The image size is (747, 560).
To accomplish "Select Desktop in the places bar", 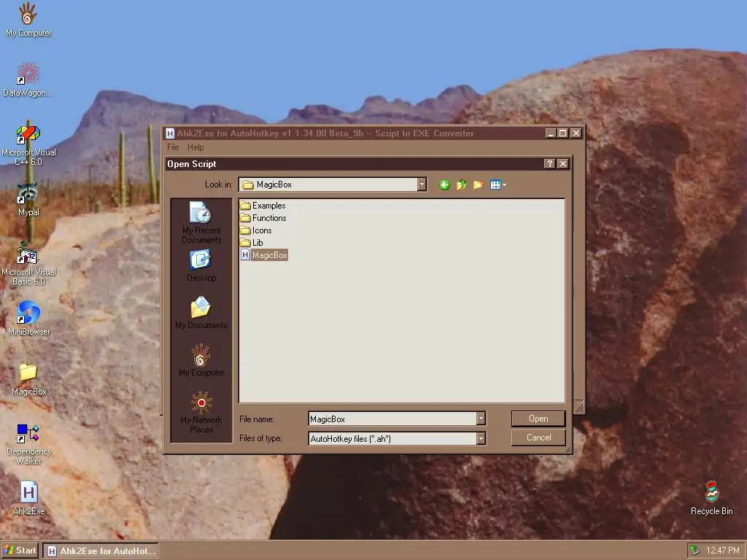I will (x=201, y=266).
